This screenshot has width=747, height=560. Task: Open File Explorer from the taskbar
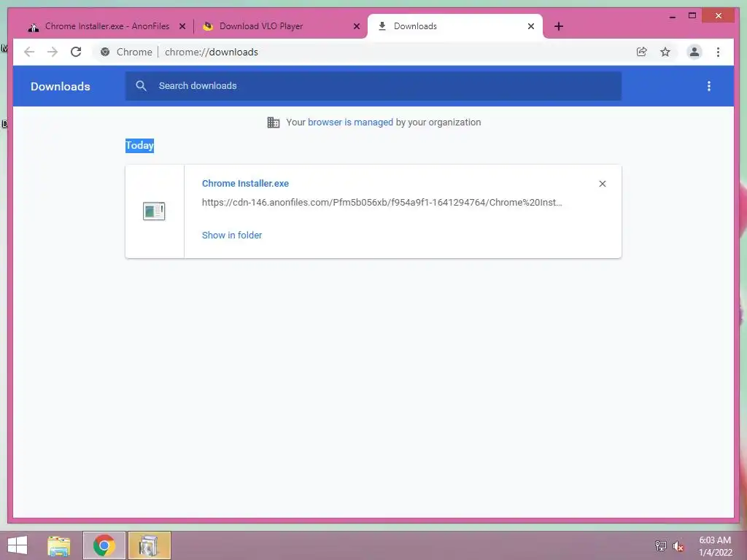59,545
